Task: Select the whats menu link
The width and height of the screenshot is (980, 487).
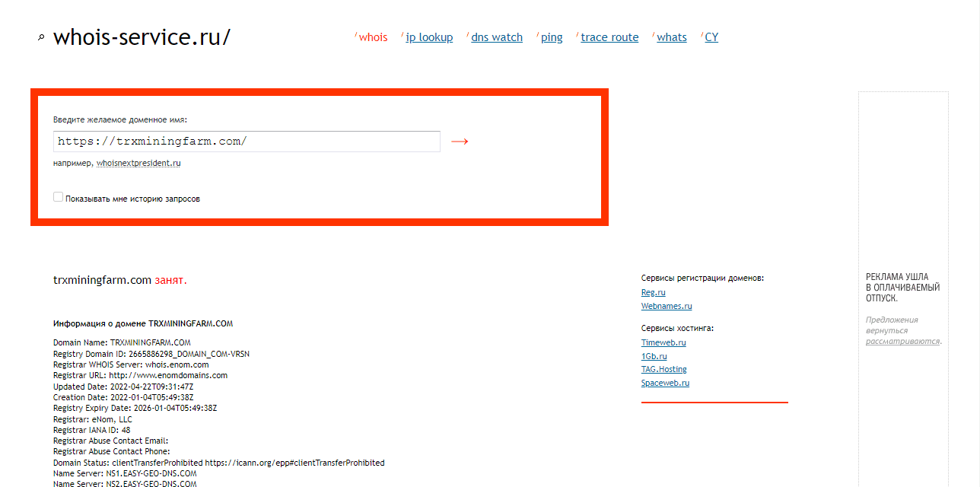Action: [671, 37]
